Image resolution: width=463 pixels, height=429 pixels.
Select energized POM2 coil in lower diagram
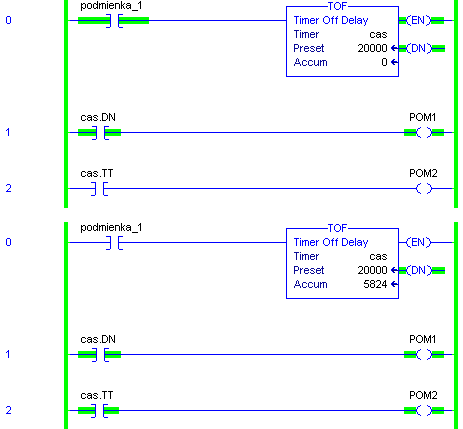coord(424,411)
